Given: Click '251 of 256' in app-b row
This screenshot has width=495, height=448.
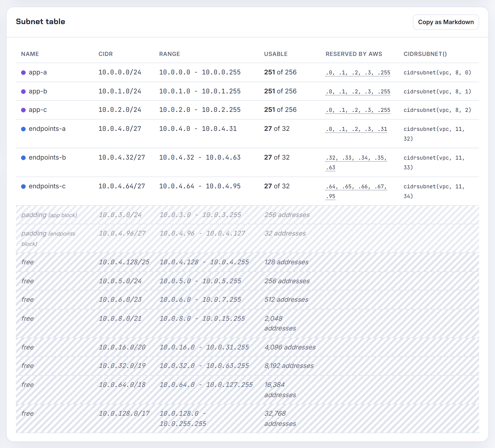Looking at the screenshot, I should coord(280,91).
